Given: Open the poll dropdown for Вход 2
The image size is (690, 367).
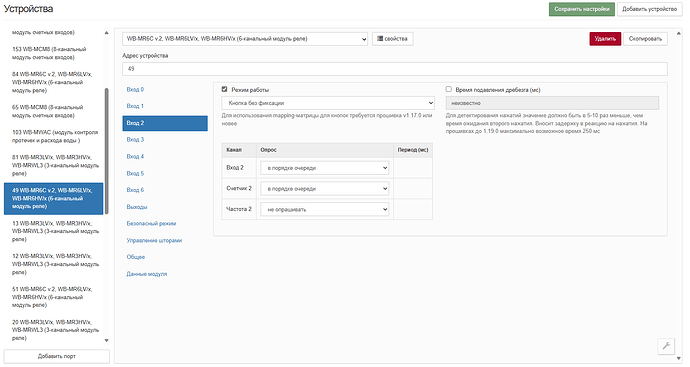Looking at the screenshot, I should [x=325, y=168].
